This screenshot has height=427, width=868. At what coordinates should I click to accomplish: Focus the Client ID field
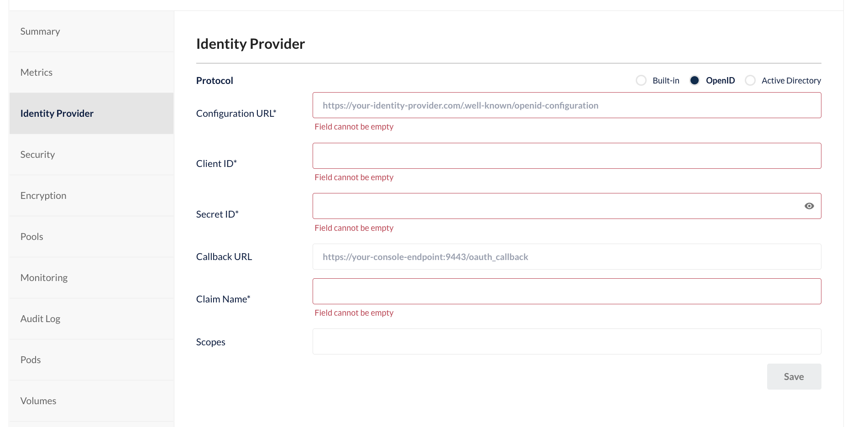[566, 156]
